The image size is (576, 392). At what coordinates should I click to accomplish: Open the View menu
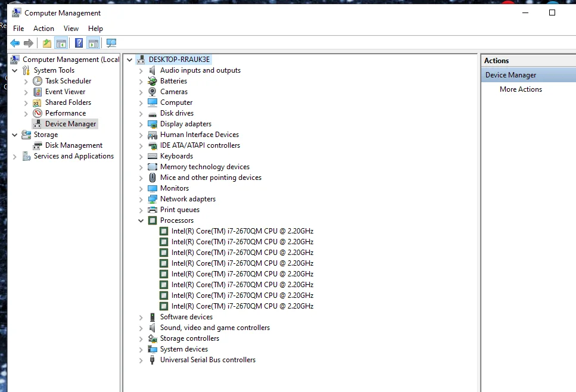click(71, 28)
